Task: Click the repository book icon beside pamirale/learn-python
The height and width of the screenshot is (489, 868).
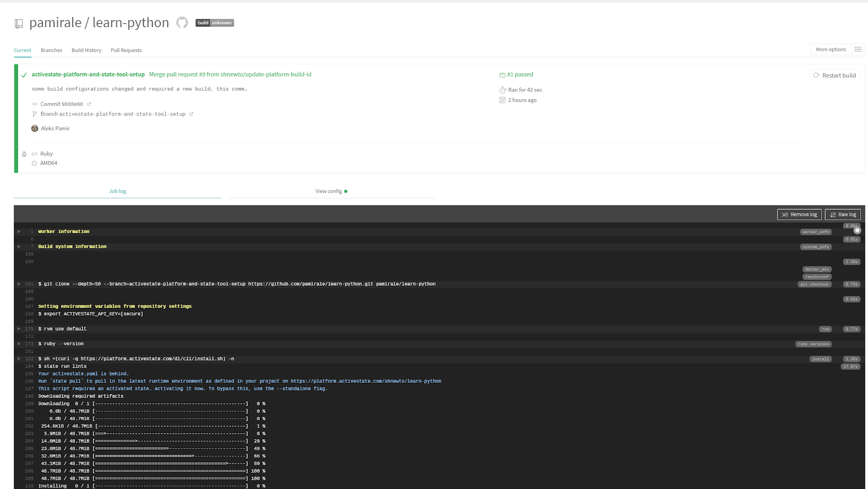Action: coord(18,23)
